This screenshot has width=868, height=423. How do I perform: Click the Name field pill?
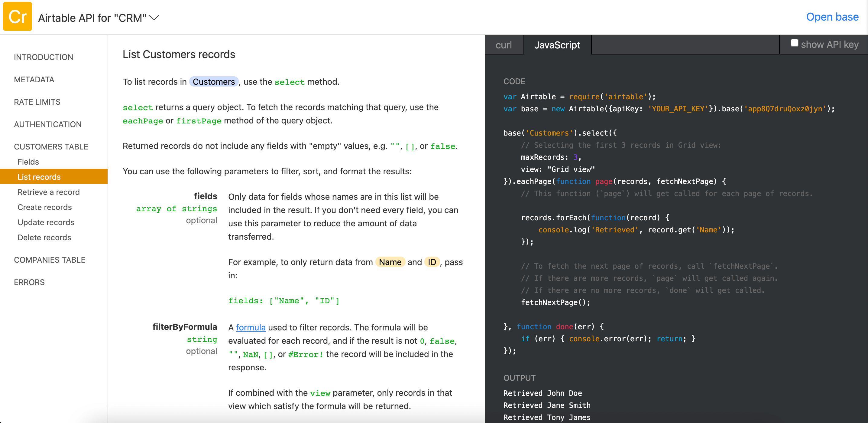[390, 262]
